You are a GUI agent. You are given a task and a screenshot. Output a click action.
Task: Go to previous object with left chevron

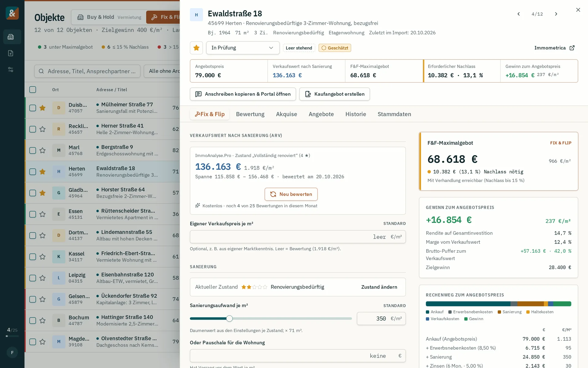(518, 14)
